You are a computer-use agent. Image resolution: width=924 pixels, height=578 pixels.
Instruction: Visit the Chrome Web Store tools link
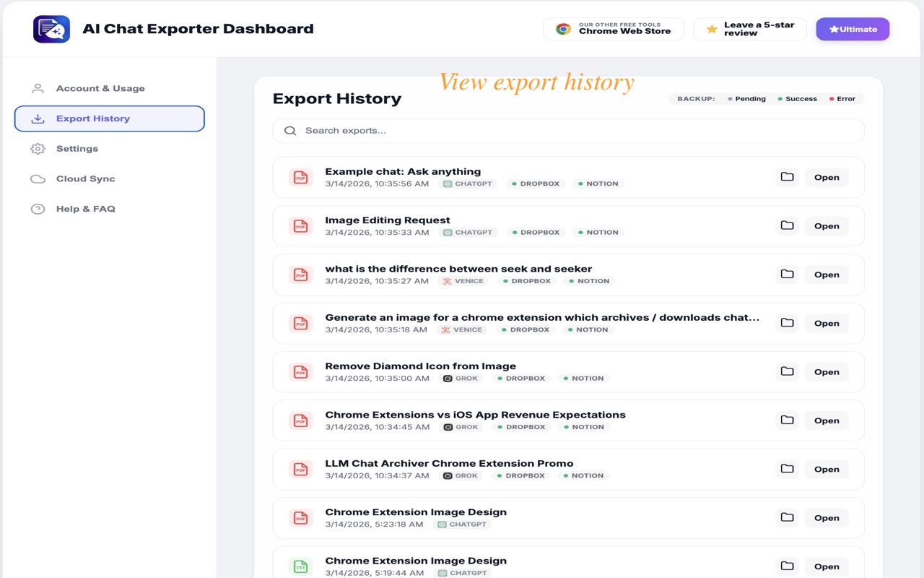pyautogui.click(x=614, y=29)
